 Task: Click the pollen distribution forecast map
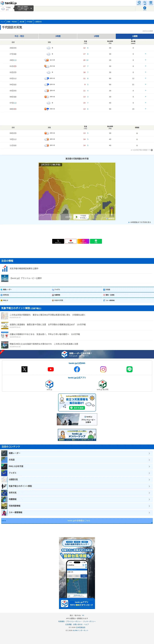[x=77, y=191]
